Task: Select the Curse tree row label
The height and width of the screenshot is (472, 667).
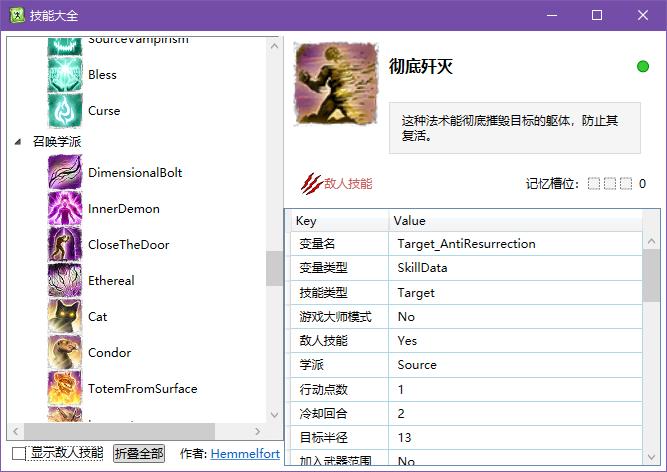Action: tap(104, 111)
